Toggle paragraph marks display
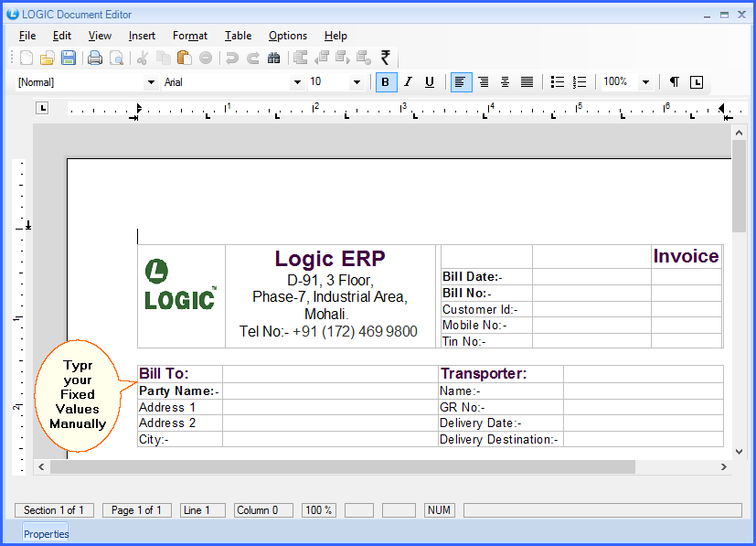Screen dimensions: 756x546 pos(675,82)
